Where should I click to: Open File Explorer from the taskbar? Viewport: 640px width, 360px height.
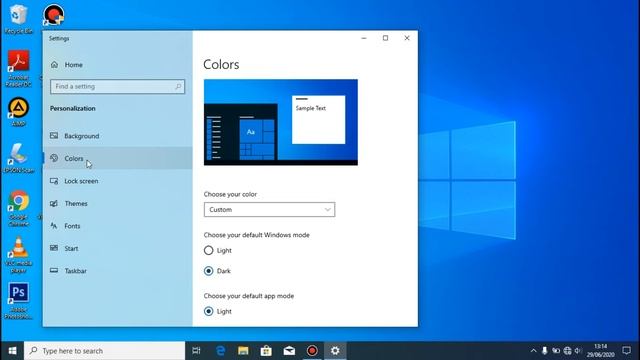click(243, 351)
